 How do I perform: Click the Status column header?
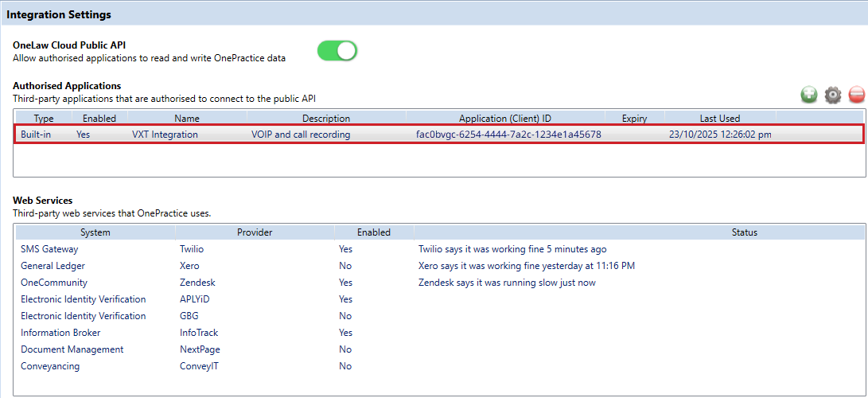click(x=744, y=232)
